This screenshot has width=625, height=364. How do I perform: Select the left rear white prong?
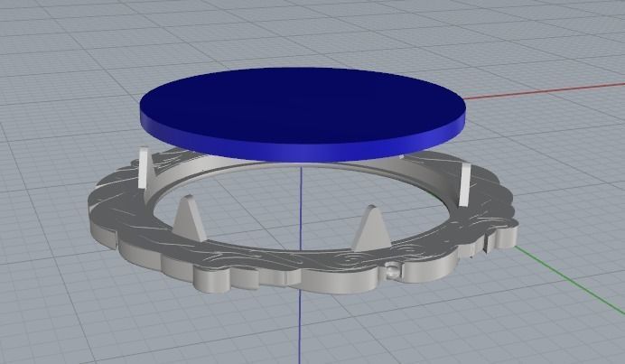143,168
